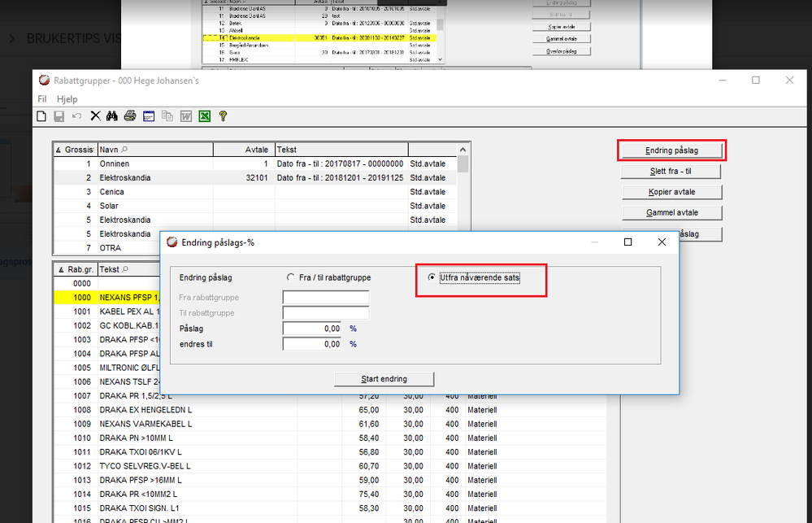Open the Fil menu
The width and height of the screenshot is (812, 523).
click(42, 99)
